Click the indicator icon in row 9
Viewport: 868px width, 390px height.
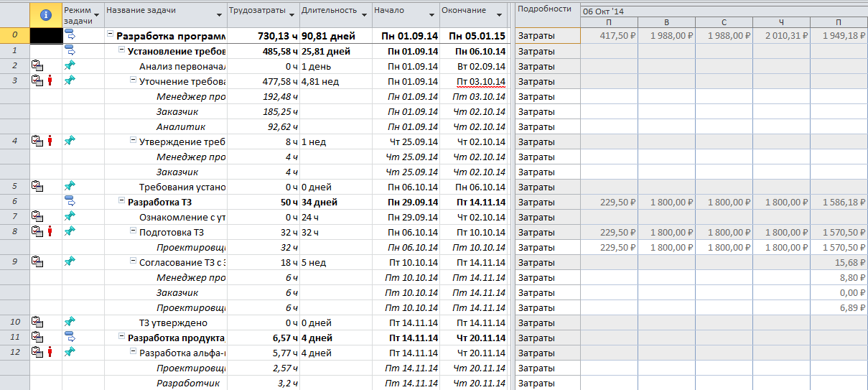click(x=37, y=262)
